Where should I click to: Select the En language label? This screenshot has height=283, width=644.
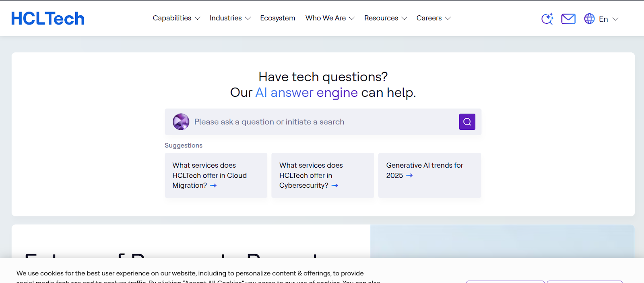click(x=603, y=19)
